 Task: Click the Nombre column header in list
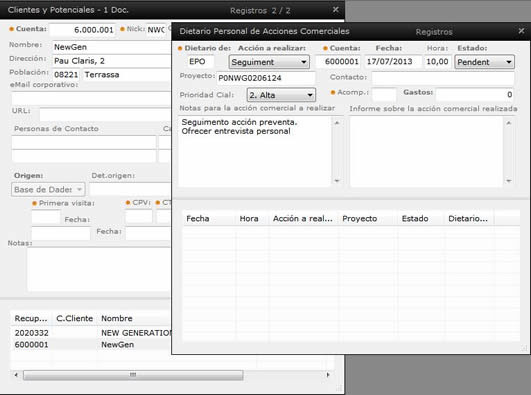coord(135,318)
